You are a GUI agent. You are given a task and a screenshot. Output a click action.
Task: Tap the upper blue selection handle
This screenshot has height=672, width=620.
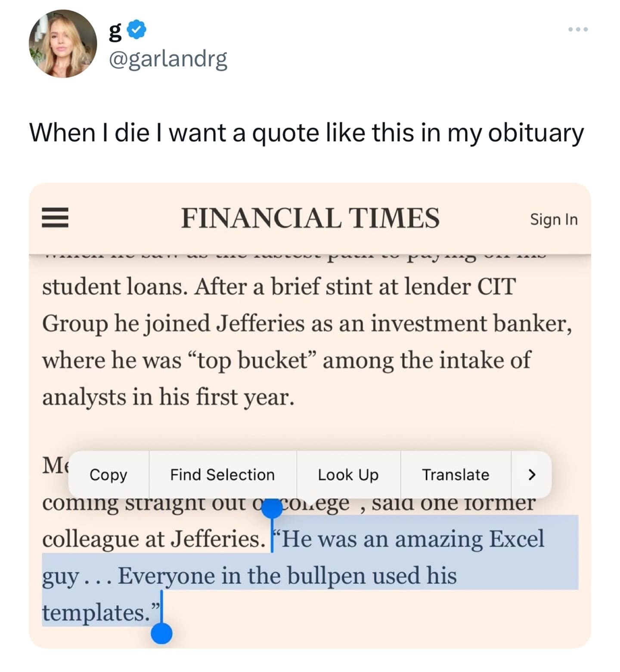[x=273, y=509]
